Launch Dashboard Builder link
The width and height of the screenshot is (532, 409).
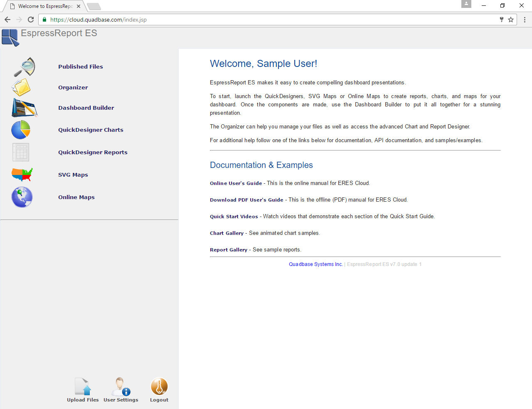[x=86, y=108]
